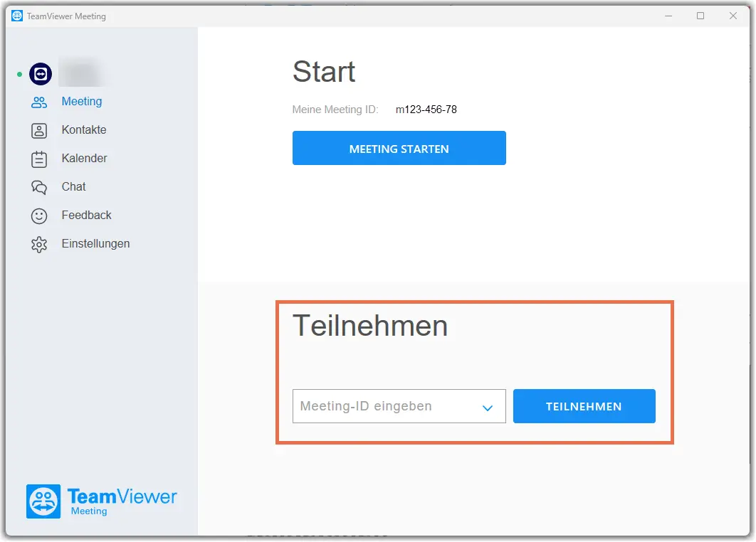Click the Chat speech bubbles icon
The image size is (756, 542).
point(39,187)
